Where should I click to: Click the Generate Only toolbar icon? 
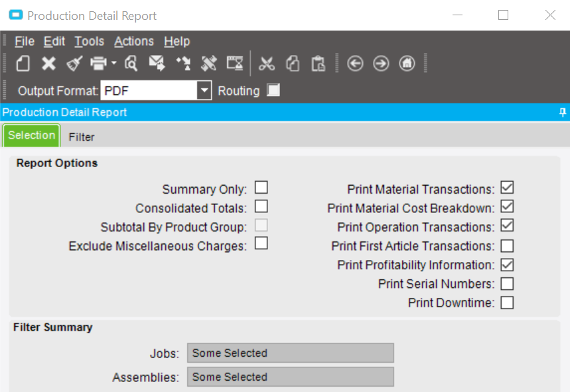tap(183, 64)
